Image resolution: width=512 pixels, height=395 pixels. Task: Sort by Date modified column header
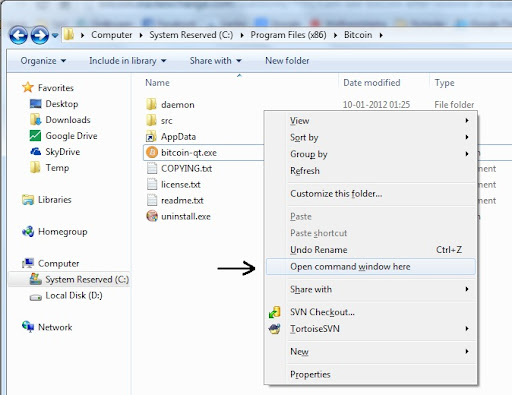pyautogui.click(x=372, y=83)
